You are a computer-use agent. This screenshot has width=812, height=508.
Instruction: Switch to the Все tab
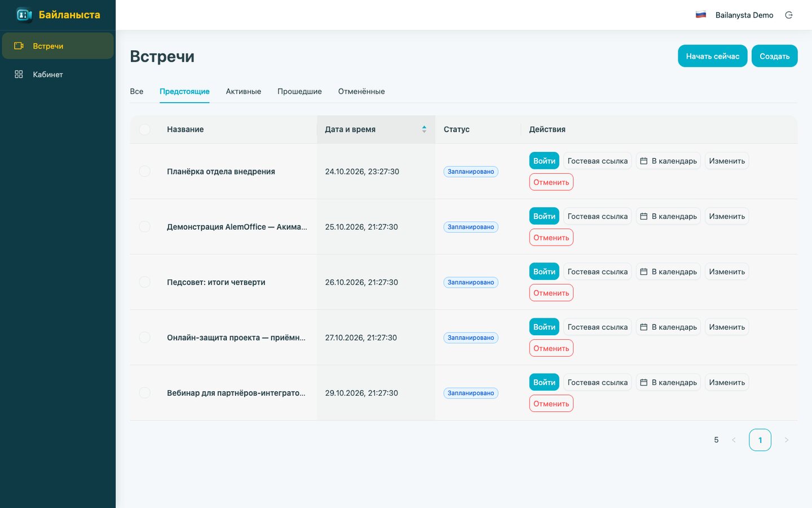point(136,91)
